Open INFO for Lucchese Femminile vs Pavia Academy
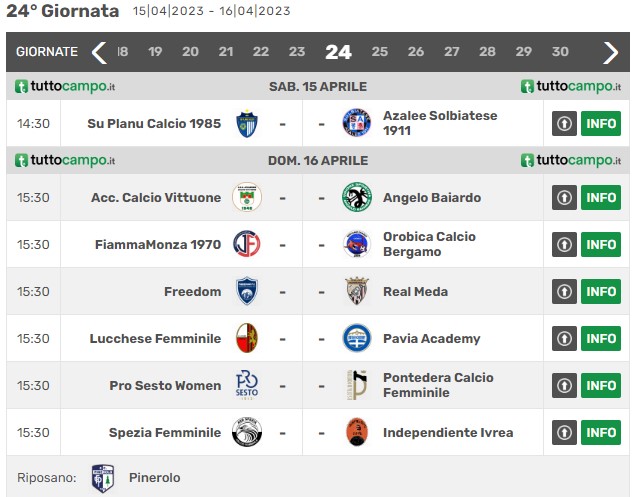Image resolution: width=635 pixels, height=497 pixels. coord(601,339)
